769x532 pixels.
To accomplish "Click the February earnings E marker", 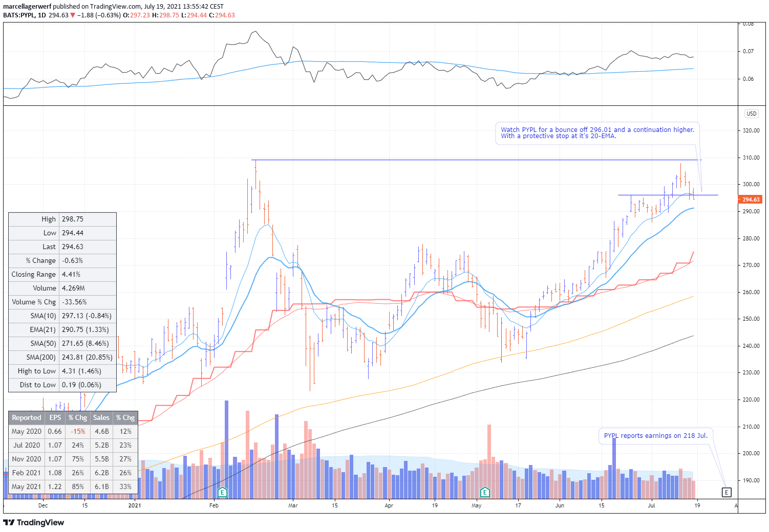I will 222,493.
